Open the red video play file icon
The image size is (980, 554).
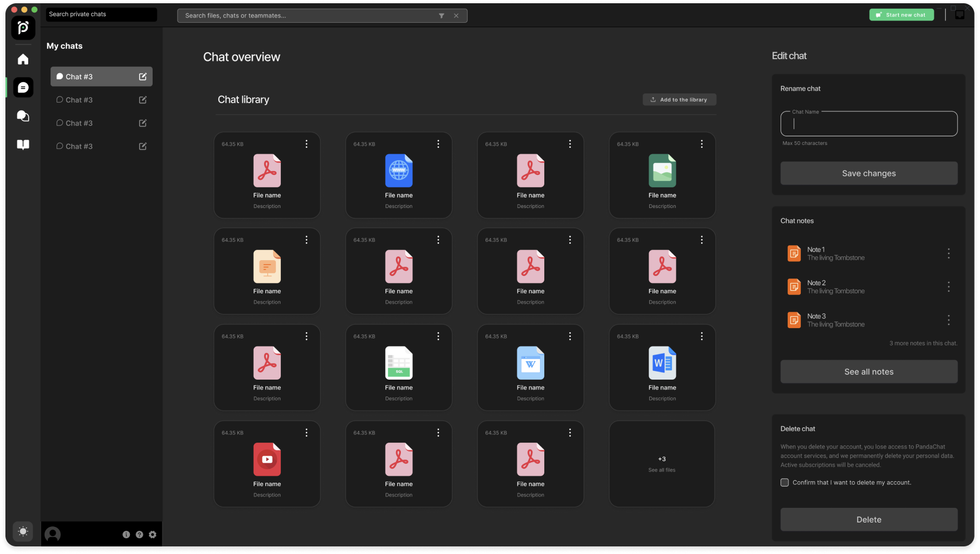point(267,459)
